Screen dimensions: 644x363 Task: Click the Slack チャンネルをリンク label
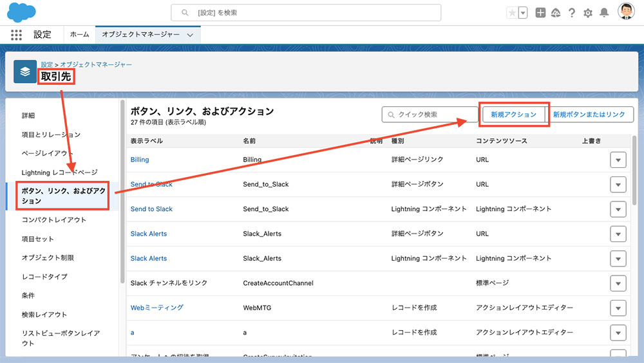click(169, 283)
